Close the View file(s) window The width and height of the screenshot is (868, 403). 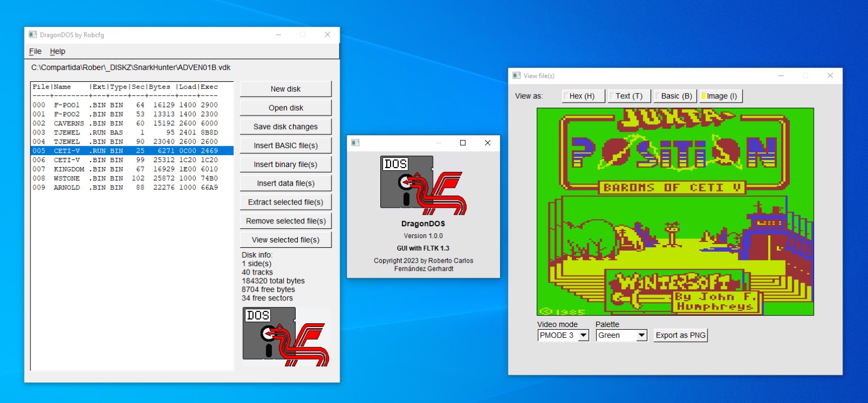coord(830,76)
